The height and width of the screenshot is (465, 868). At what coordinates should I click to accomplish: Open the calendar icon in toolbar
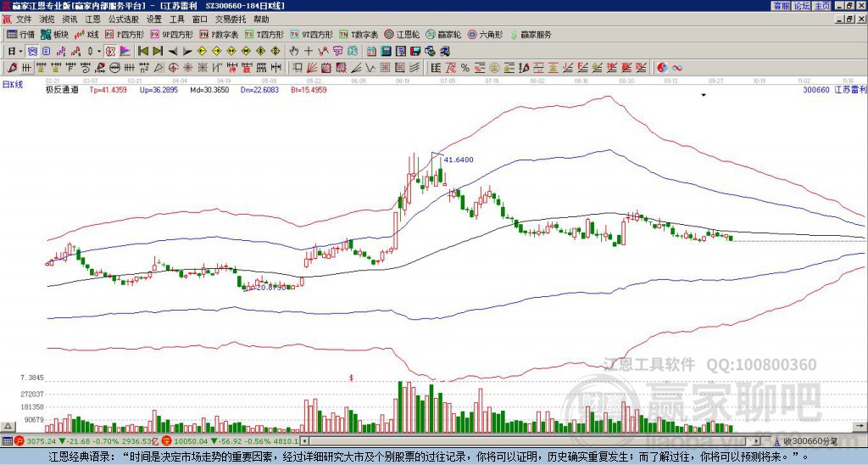point(371,52)
